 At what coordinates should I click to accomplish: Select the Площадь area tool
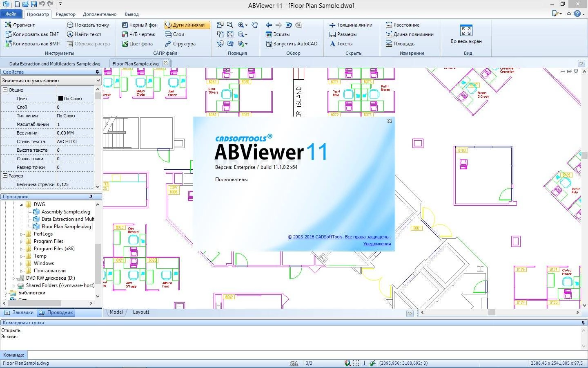tap(400, 44)
